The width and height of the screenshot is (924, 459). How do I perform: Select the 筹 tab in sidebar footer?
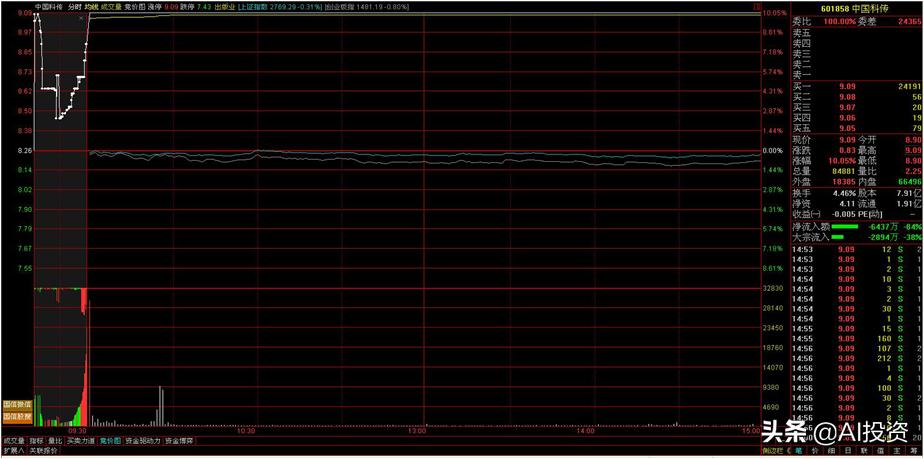tap(914, 451)
